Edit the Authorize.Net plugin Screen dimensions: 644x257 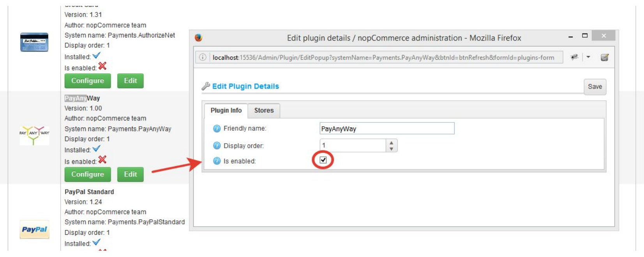point(131,81)
